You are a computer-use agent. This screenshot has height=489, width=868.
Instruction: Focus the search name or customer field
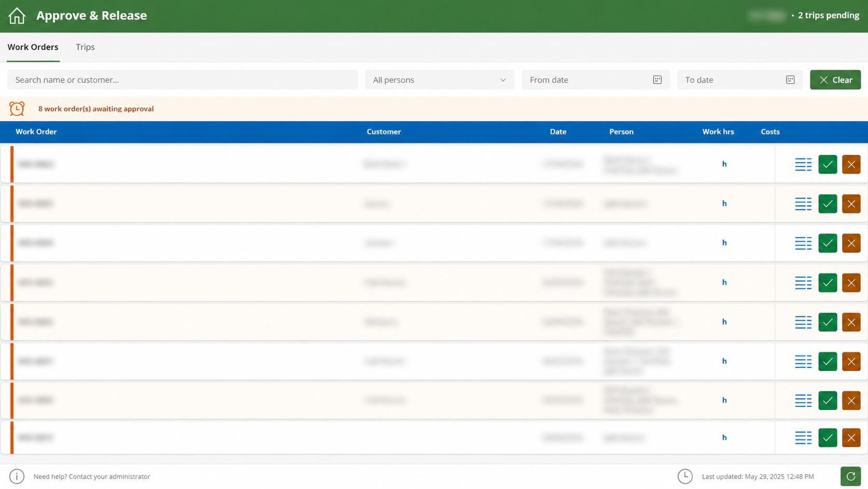point(182,80)
